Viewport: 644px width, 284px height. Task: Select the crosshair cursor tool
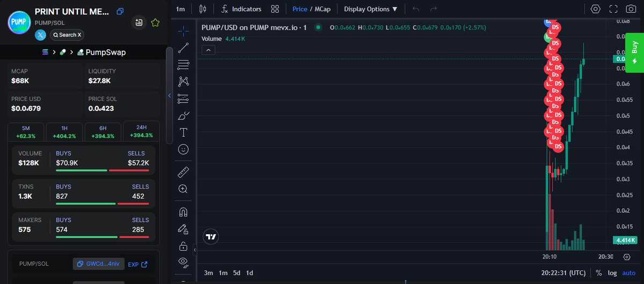[184, 30]
